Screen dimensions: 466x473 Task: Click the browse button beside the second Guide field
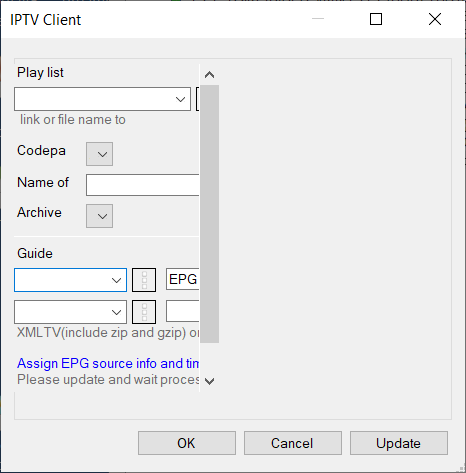[x=144, y=312]
